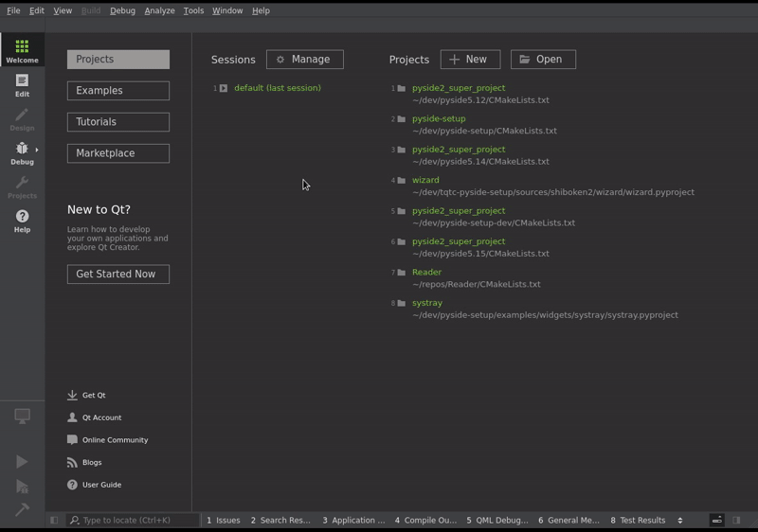
Task: Click folder icon beside wizard project
Action: point(401,180)
